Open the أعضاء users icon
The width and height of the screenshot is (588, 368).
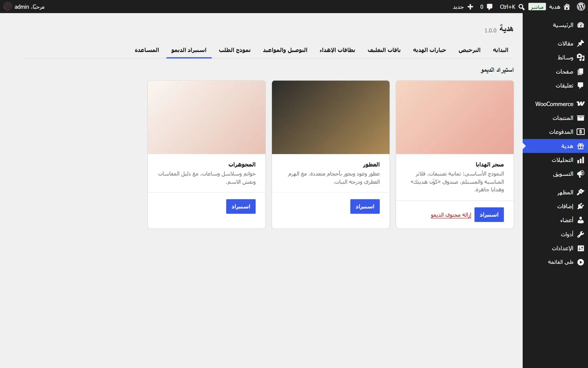point(581,220)
